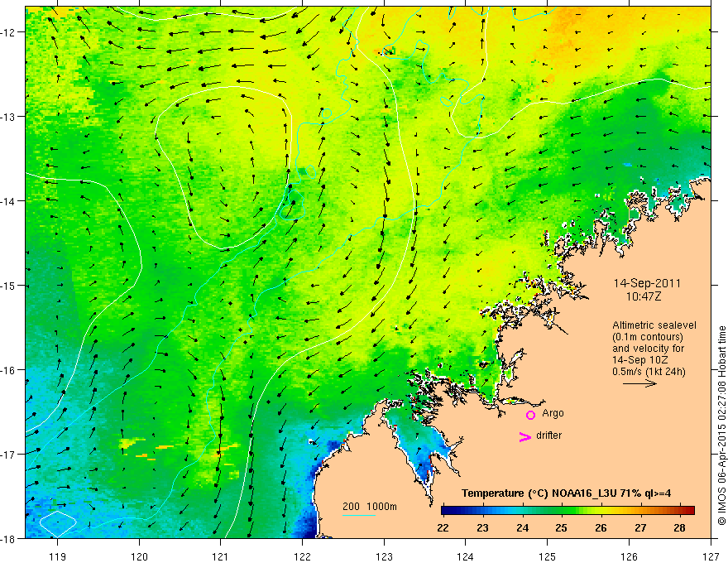This screenshot has height=563, width=728.
Task: Click the cyan isobath legend line under 200 1000m
Action: [x=358, y=515]
